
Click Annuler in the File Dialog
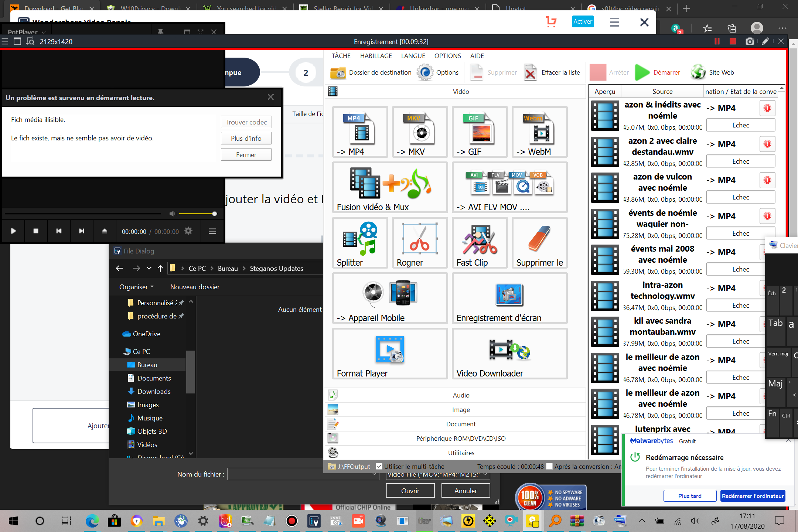point(465,491)
